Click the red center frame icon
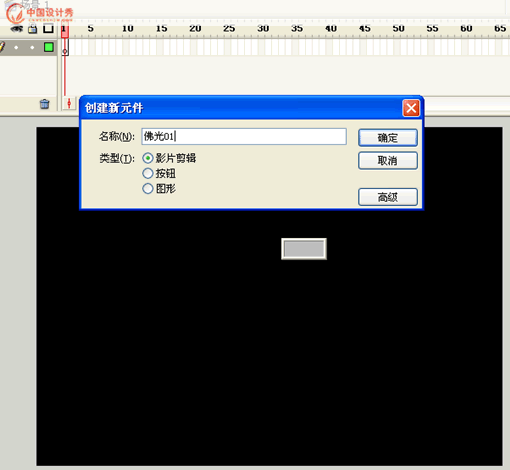 coord(69,103)
